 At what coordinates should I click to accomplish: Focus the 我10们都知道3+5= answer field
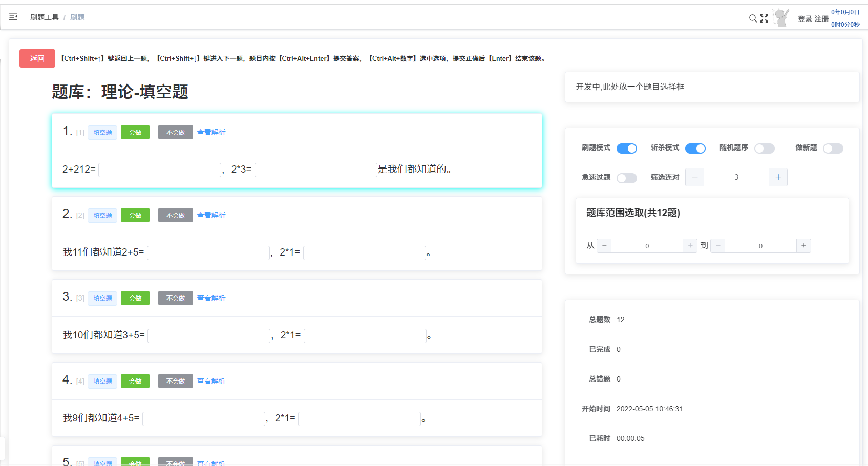coord(209,335)
